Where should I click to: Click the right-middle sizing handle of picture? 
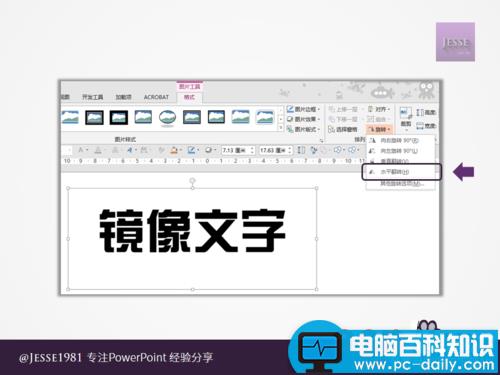point(317,239)
